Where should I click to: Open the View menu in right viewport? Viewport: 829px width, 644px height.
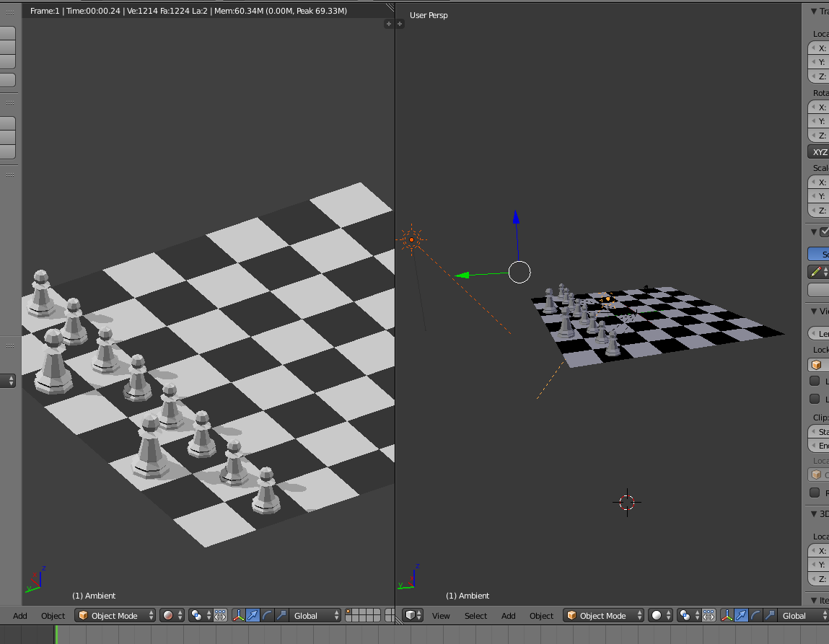coord(441,616)
